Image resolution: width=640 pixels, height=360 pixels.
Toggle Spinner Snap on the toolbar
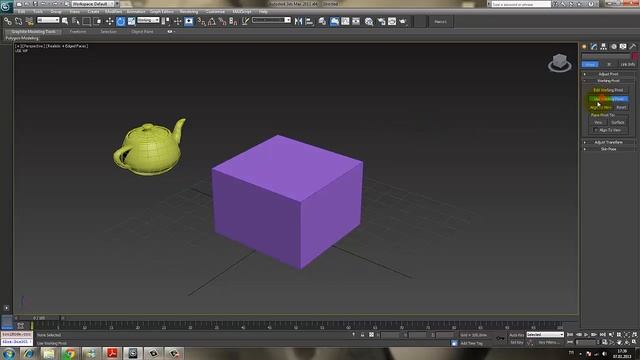click(x=233, y=21)
